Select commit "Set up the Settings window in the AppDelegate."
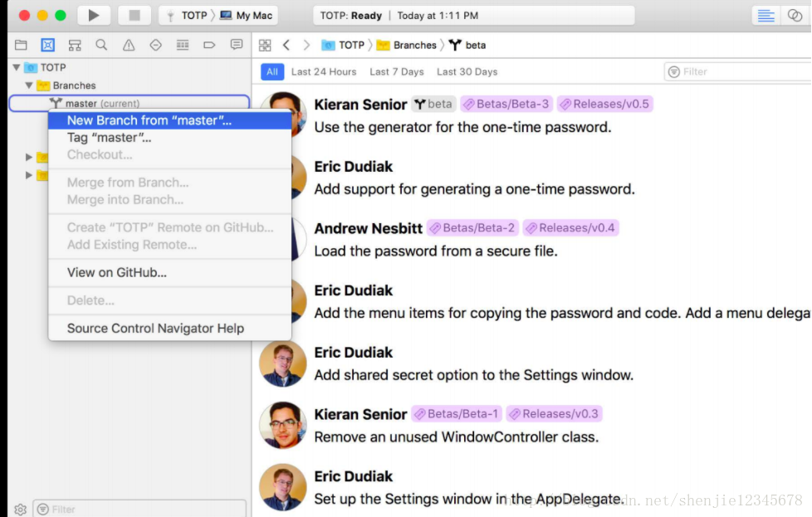Screen dimensions: 812x517 [x=468, y=499]
